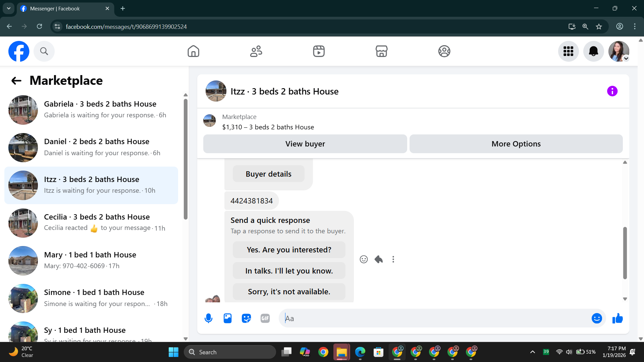This screenshot has width=644, height=362.
Task: Open emoji picker in message field
Action: (x=596, y=318)
